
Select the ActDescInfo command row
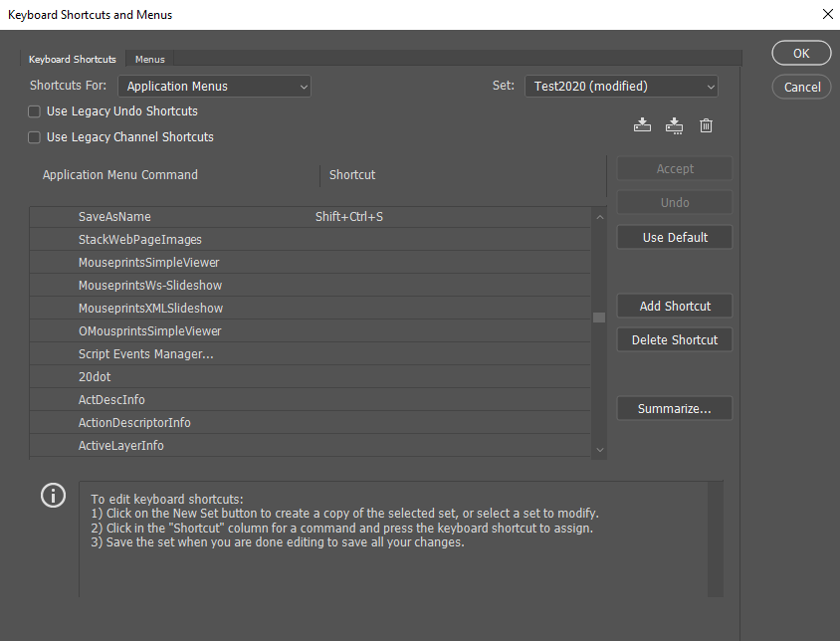(310, 400)
